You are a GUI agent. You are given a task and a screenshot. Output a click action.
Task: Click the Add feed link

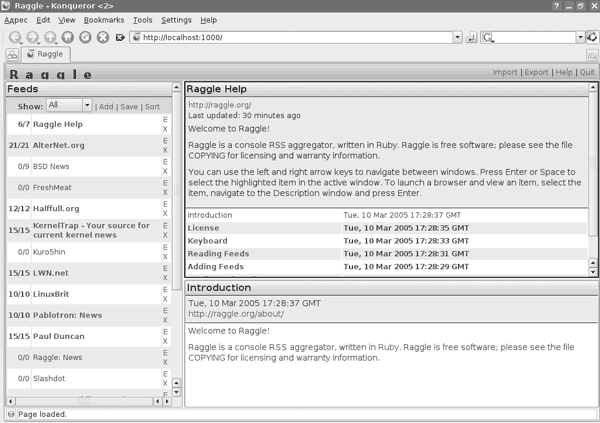click(106, 106)
